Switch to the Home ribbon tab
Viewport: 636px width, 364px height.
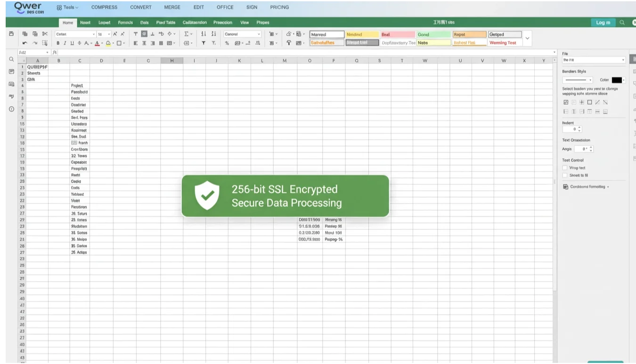pos(68,23)
